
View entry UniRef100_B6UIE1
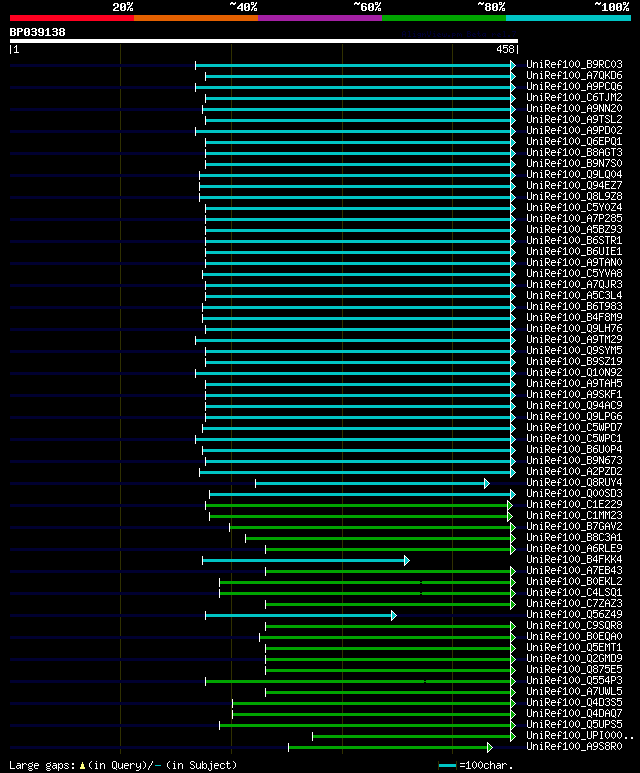(x=574, y=251)
